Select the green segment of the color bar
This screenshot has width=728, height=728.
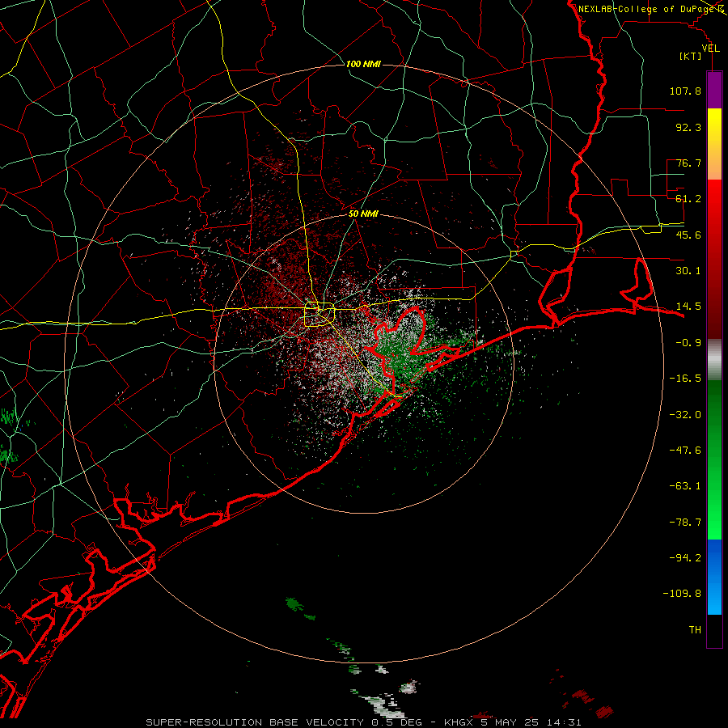click(x=714, y=459)
